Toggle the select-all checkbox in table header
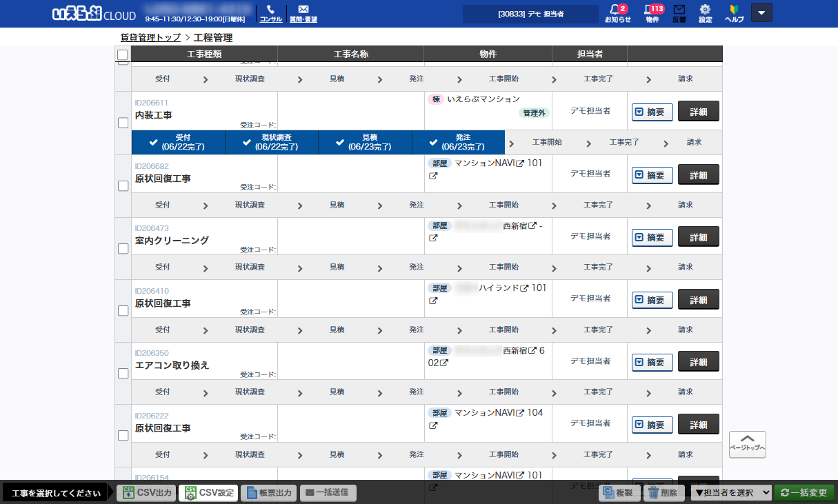 [x=123, y=55]
